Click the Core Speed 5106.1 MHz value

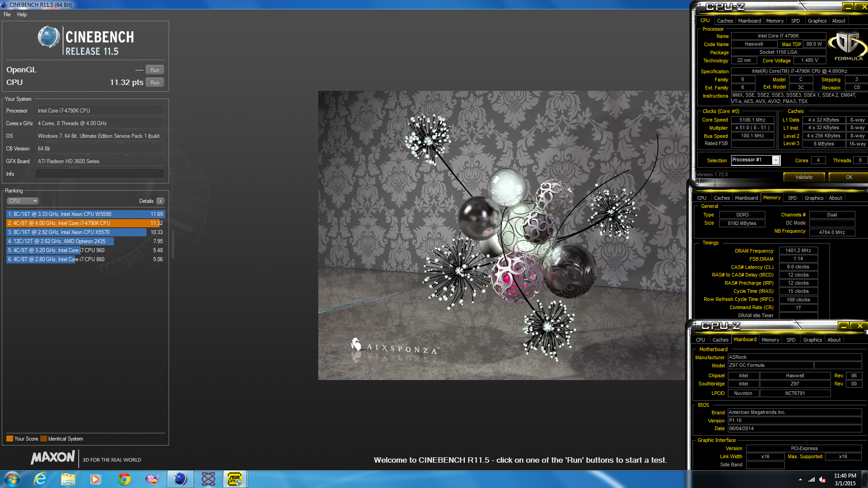(x=753, y=120)
